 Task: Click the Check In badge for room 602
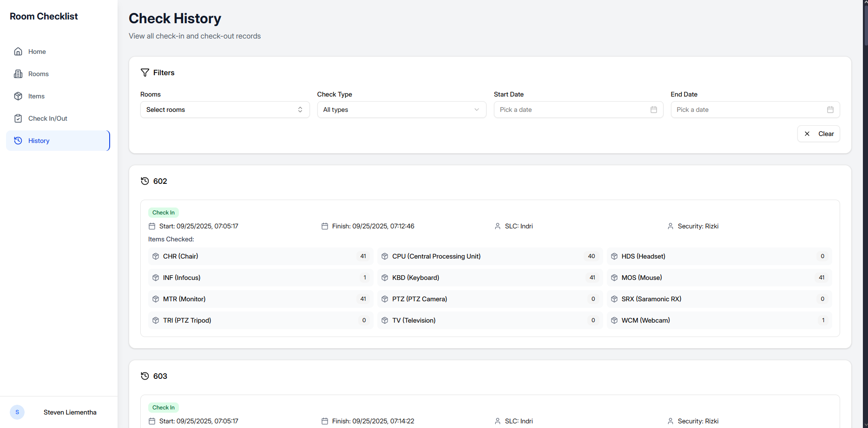[163, 212]
